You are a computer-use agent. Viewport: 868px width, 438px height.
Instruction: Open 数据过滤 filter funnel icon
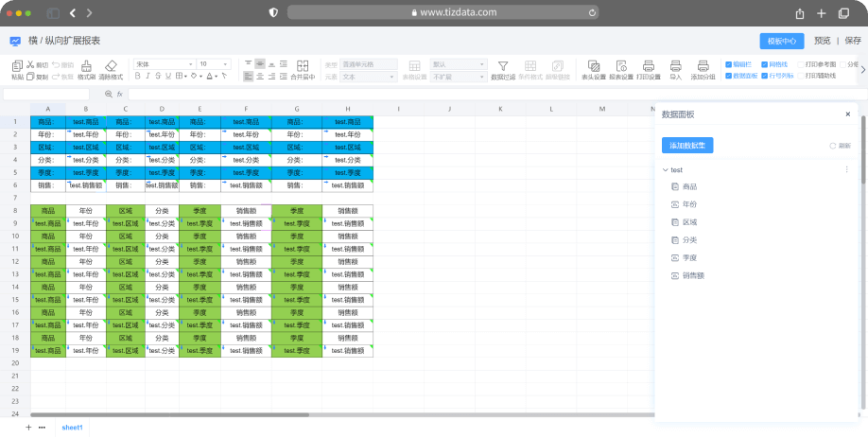pyautogui.click(x=503, y=66)
